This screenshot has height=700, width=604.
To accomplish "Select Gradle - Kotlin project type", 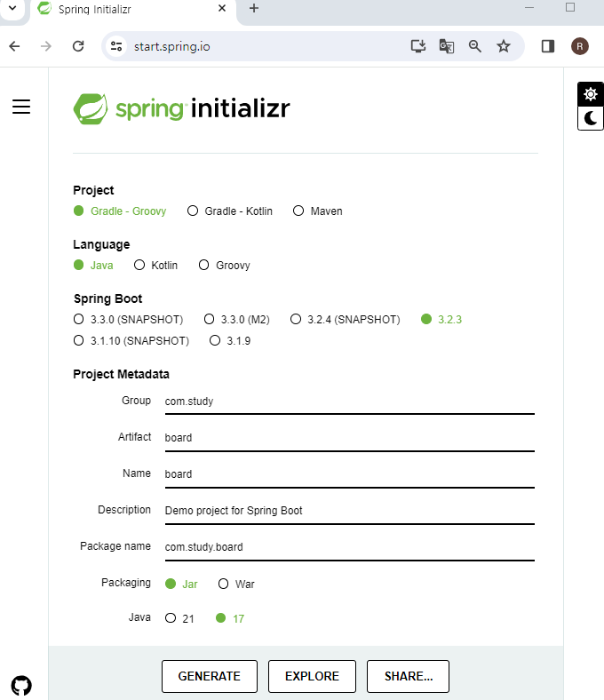I will [x=230, y=211].
